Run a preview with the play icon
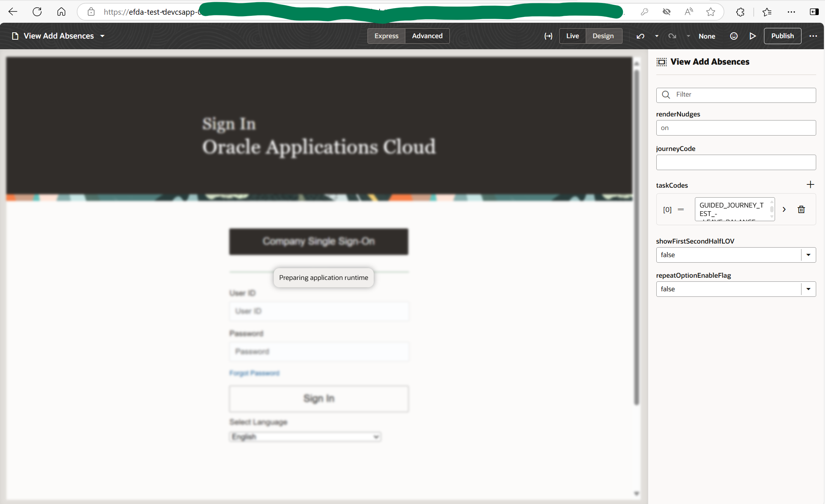The height and width of the screenshot is (504, 825). pyautogui.click(x=753, y=36)
